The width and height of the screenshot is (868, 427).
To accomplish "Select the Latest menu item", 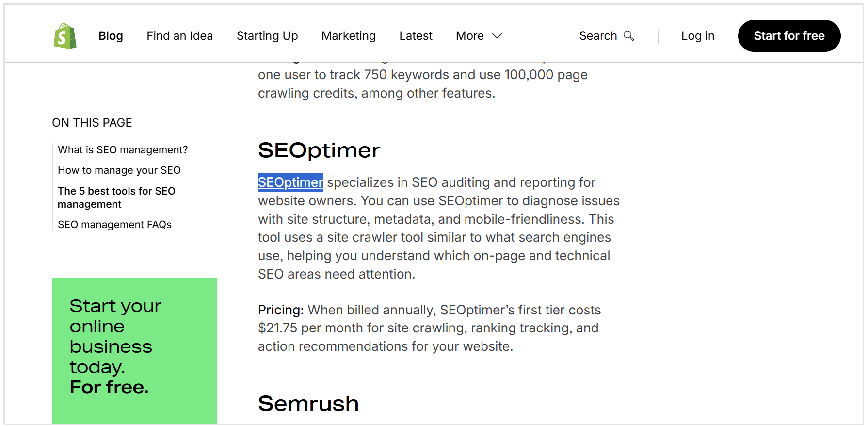I will [x=416, y=35].
